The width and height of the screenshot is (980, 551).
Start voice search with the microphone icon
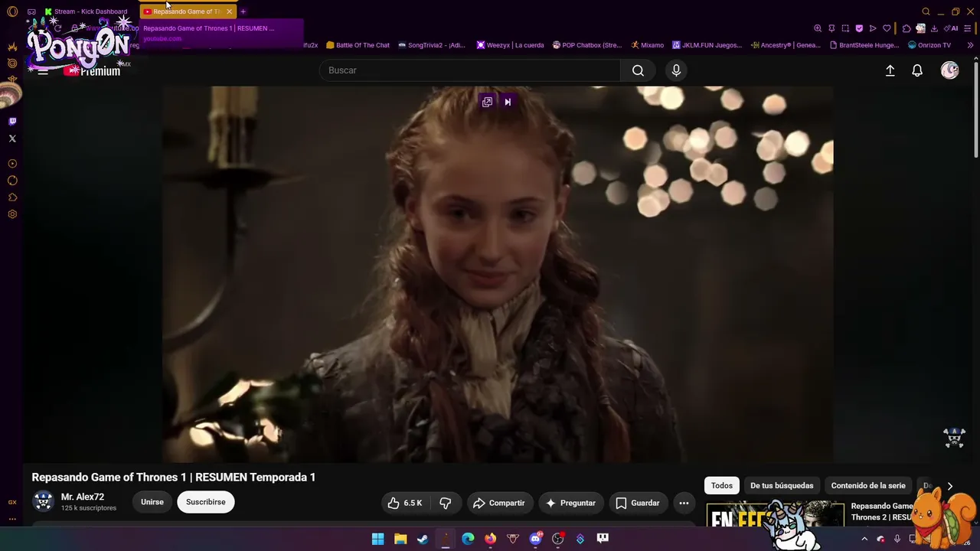click(x=676, y=70)
